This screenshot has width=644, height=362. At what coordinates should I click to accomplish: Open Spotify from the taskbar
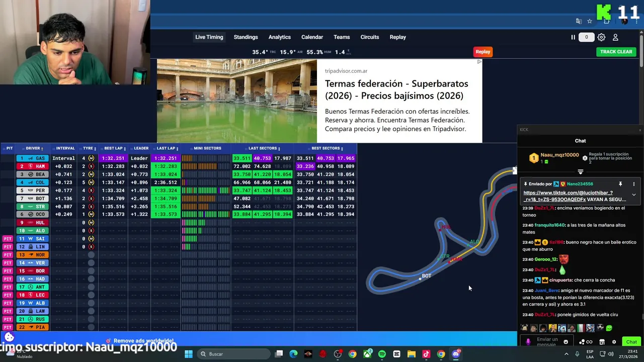click(382, 354)
